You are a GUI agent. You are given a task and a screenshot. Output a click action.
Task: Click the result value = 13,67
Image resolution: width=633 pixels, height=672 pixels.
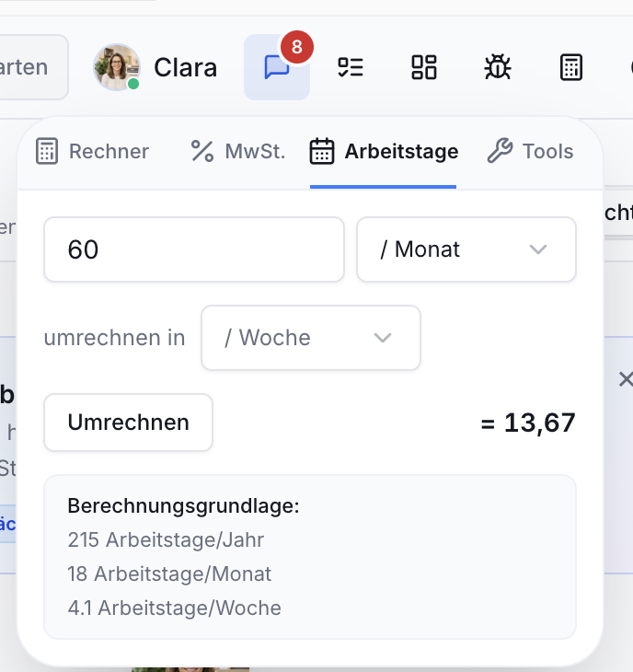tap(528, 423)
